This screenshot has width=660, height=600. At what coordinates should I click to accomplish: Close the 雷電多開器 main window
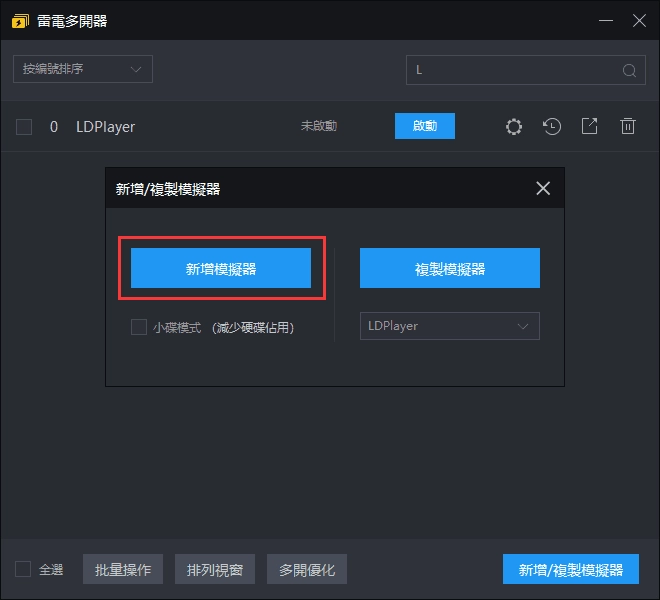[x=639, y=20]
